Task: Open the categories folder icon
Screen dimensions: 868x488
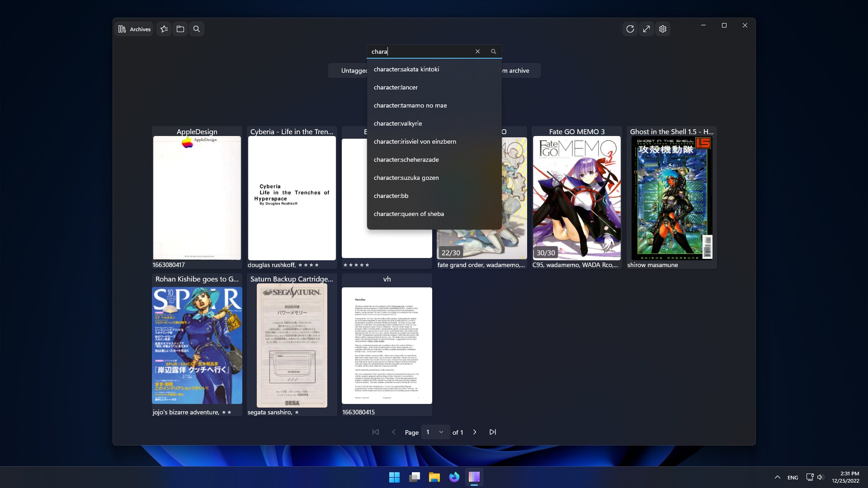Action: [180, 29]
